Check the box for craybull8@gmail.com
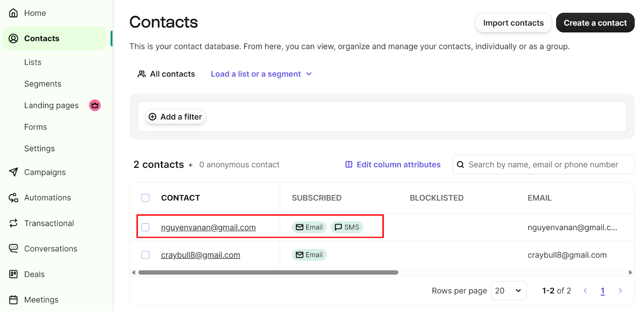The image size is (644, 311). click(145, 255)
